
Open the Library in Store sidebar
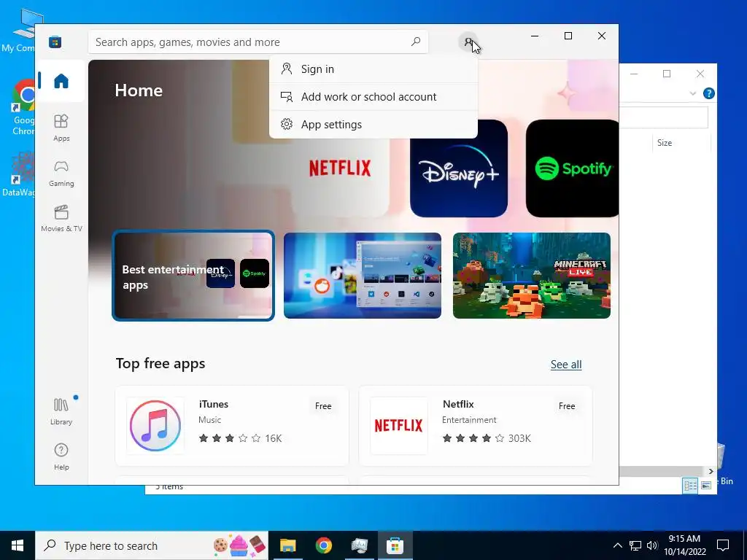(x=61, y=412)
